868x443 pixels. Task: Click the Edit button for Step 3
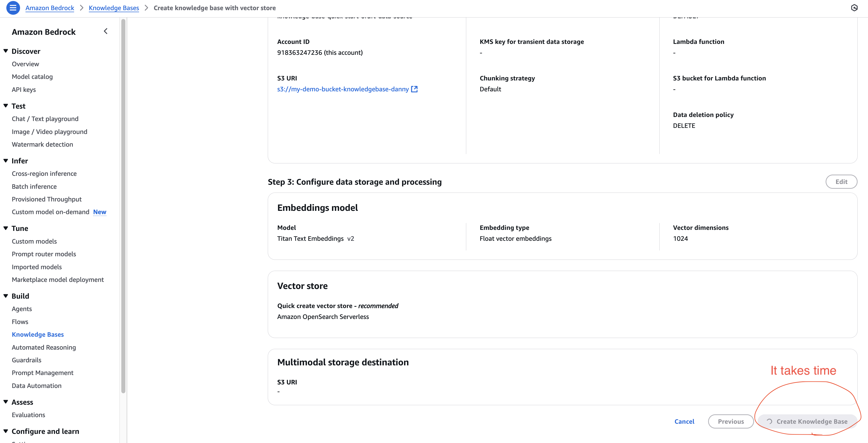(x=841, y=182)
